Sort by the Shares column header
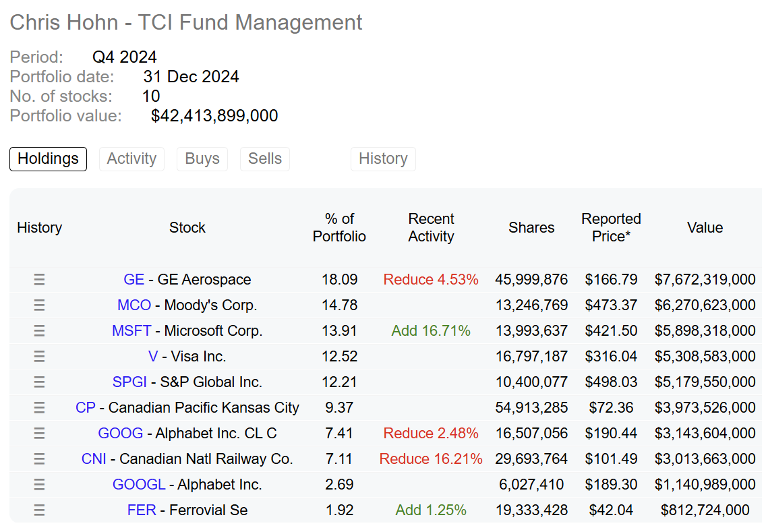Image resolution: width=766 pixels, height=532 pixels. (531, 228)
